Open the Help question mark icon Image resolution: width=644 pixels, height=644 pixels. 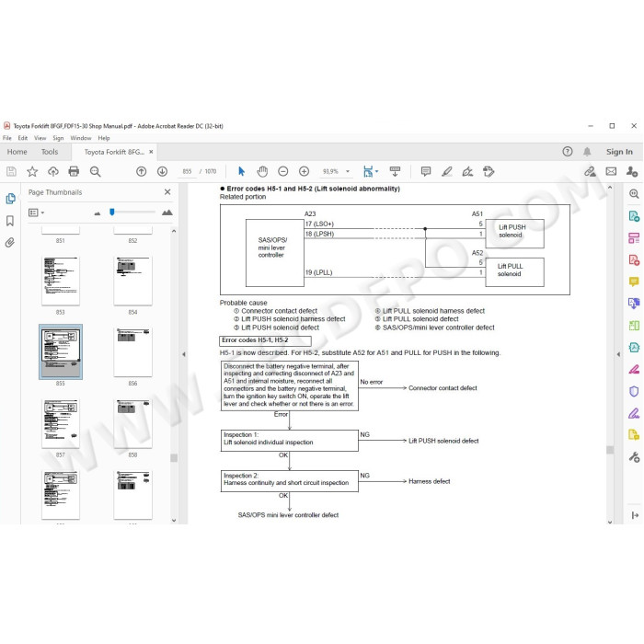pos(568,152)
